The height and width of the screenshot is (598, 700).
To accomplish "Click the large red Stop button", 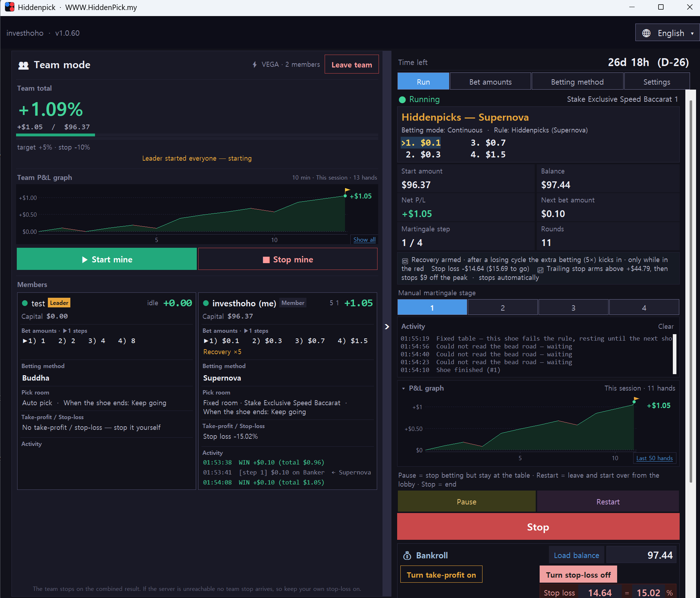I will [x=538, y=527].
